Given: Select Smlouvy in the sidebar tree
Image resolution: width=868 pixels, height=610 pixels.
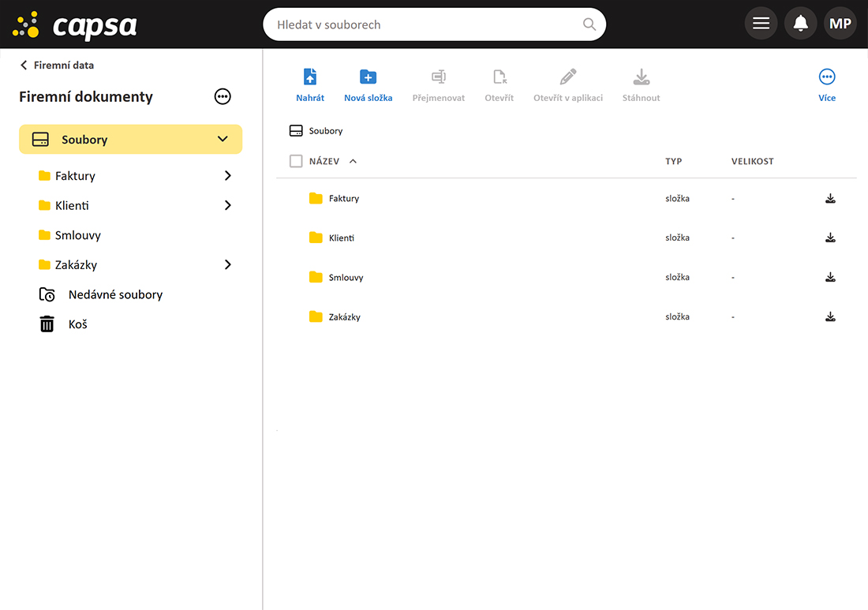Looking at the screenshot, I should coord(77,235).
